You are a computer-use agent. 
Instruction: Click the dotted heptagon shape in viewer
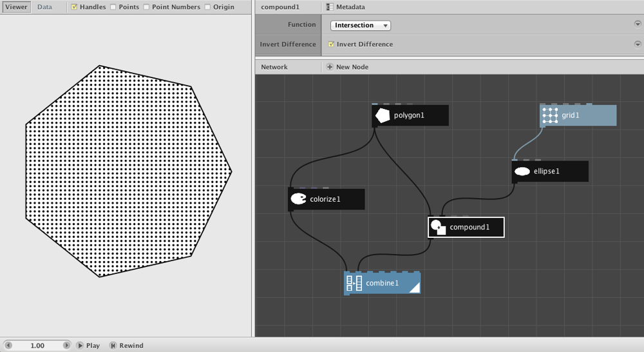click(129, 171)
